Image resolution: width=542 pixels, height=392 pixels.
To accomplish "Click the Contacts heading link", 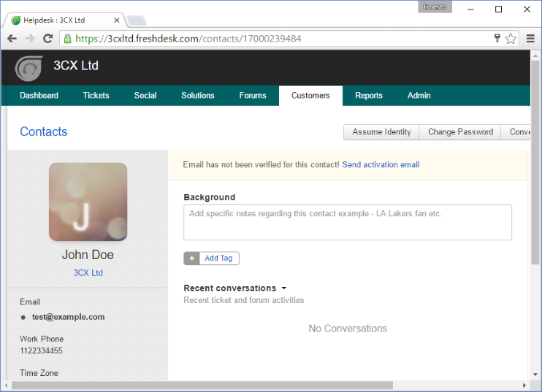I will tap(44, 131).
